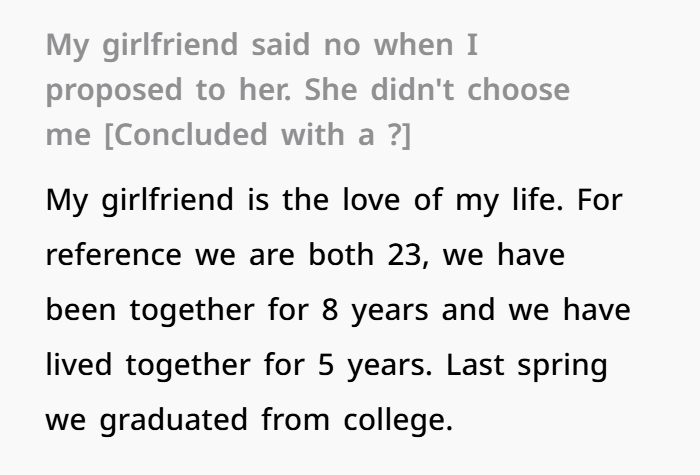Viewport: 700px width, 475px height.
Task: Click the "[Concluded with a ?]" tag in the title
Action: pyautogui.click(x=258, y=134)
